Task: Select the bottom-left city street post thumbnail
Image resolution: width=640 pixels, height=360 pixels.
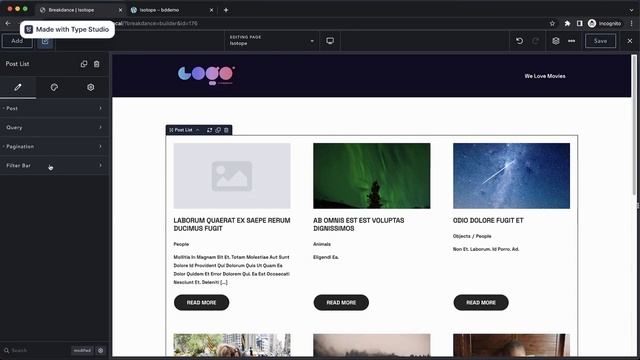Action: pyautogui.click(x=232, y=345)
